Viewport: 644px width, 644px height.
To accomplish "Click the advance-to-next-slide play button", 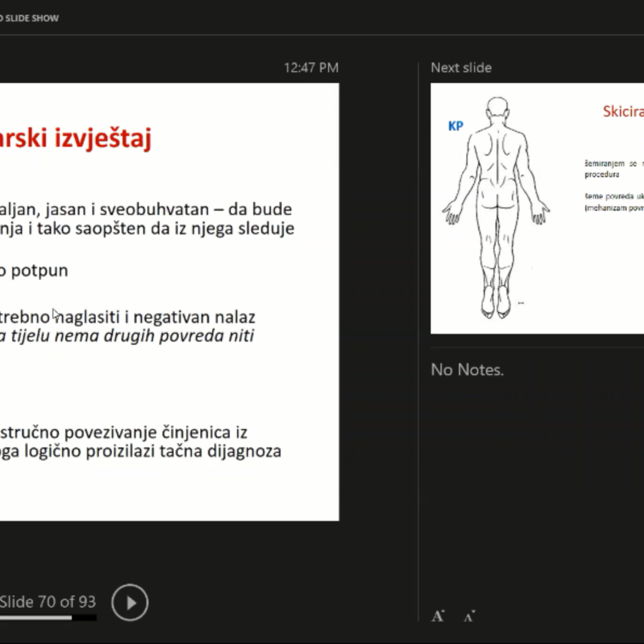I will pyautogui.click(x=130, y=603).
